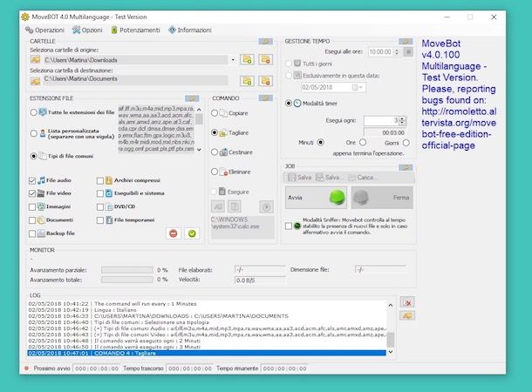Select Eseguire command
The width and height of the screenshot is (532, 392).
[214, 192]
